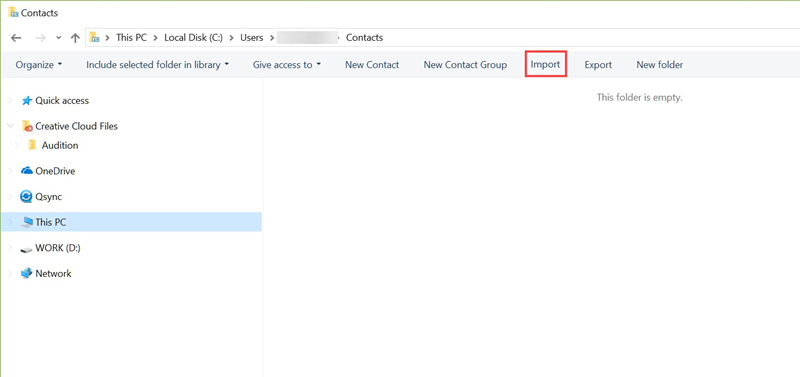Click the Creative Cloud Files folder icon
The image size is (800, 377).
[x=27, y=126]
